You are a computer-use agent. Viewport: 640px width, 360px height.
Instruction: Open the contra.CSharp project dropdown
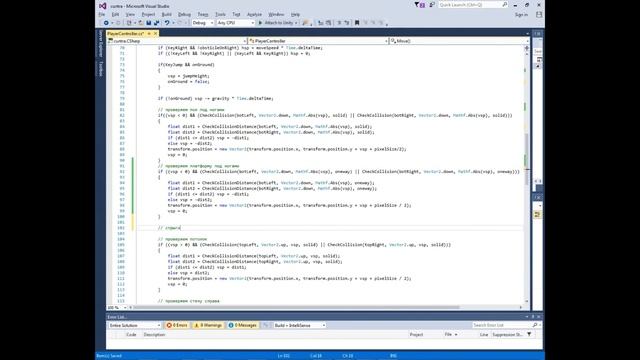(177, 41)
